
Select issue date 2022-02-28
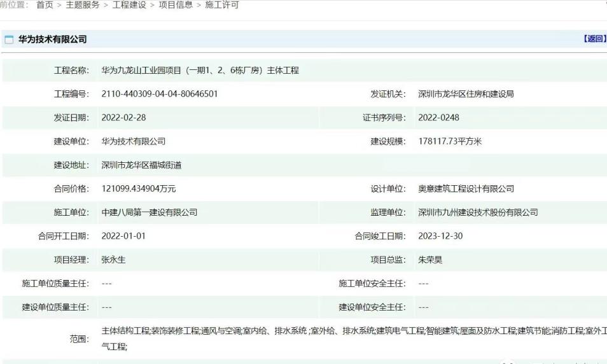click(123, 118)
